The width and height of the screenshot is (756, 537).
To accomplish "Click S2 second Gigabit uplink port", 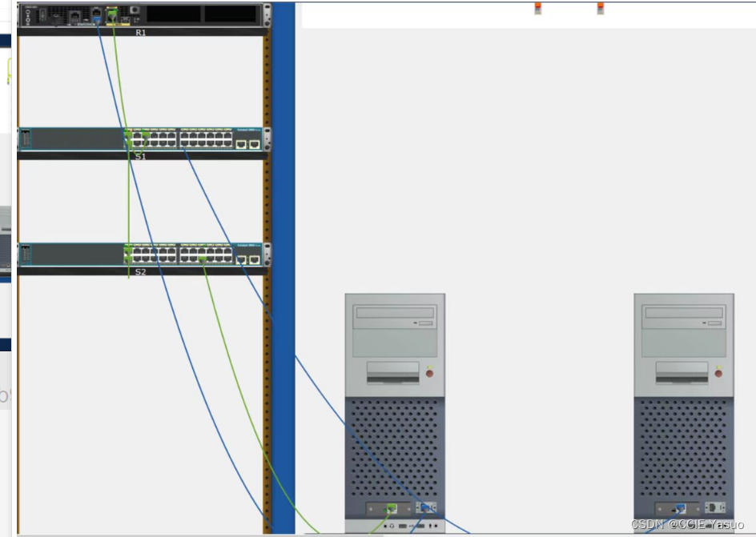I will (254, 259).
